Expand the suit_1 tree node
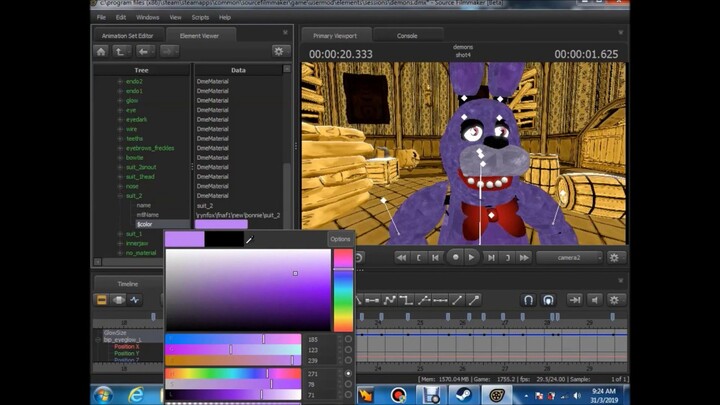Viewport: 720px width, 405px height. coord(120,234)
